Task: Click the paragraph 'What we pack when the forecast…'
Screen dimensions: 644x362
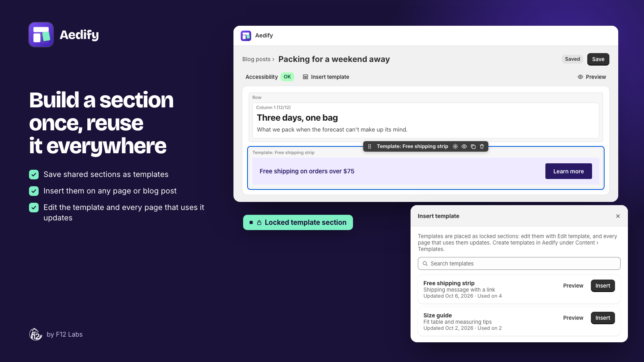Action: [x=332, y=130]
